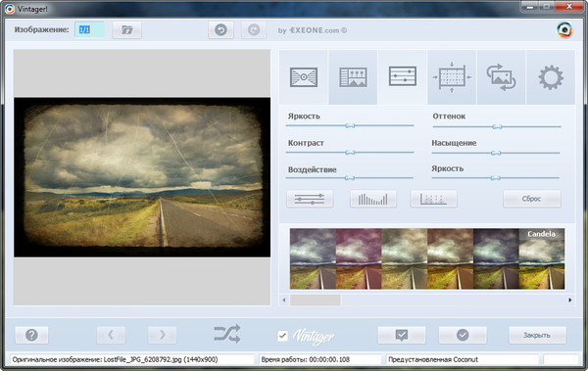Screen dimensions: 588x371
Task: Select the purple-tinted preset thumbnail
Action: coord(359,258)
